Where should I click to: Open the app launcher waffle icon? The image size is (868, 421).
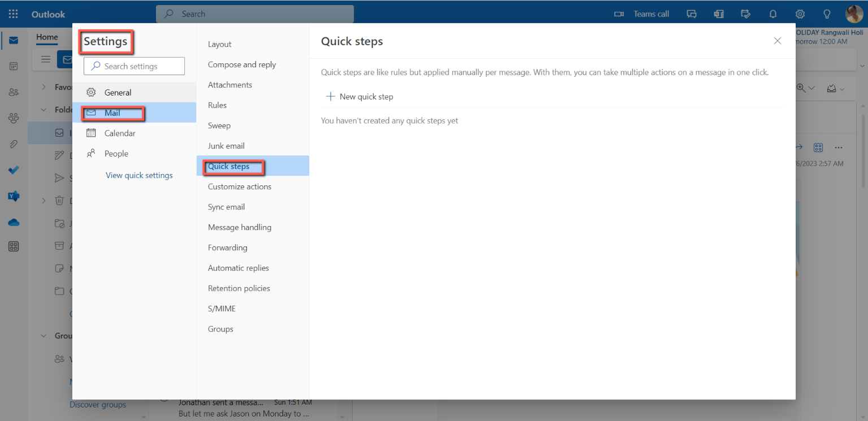(13, 14)
